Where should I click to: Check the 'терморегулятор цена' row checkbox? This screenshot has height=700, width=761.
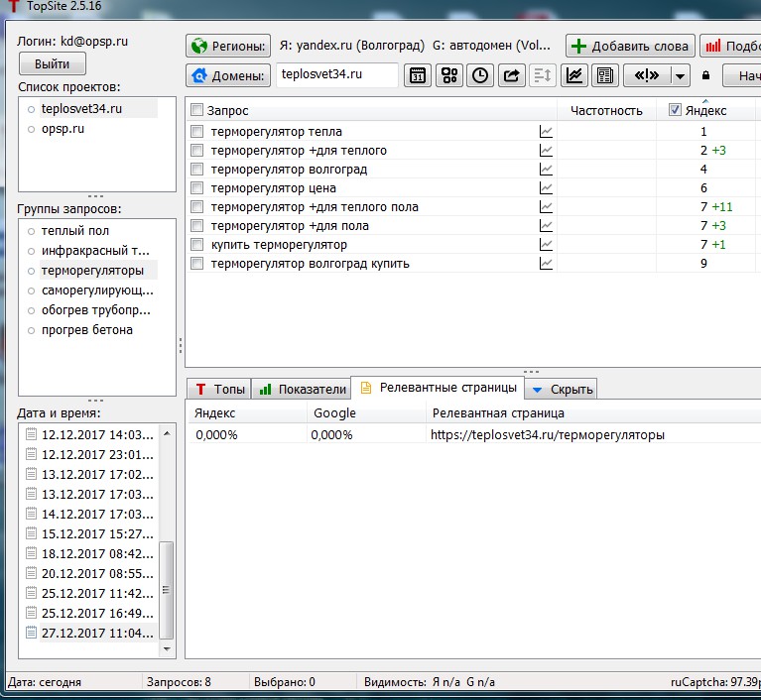pyautogui.click(x=196, y=188)
